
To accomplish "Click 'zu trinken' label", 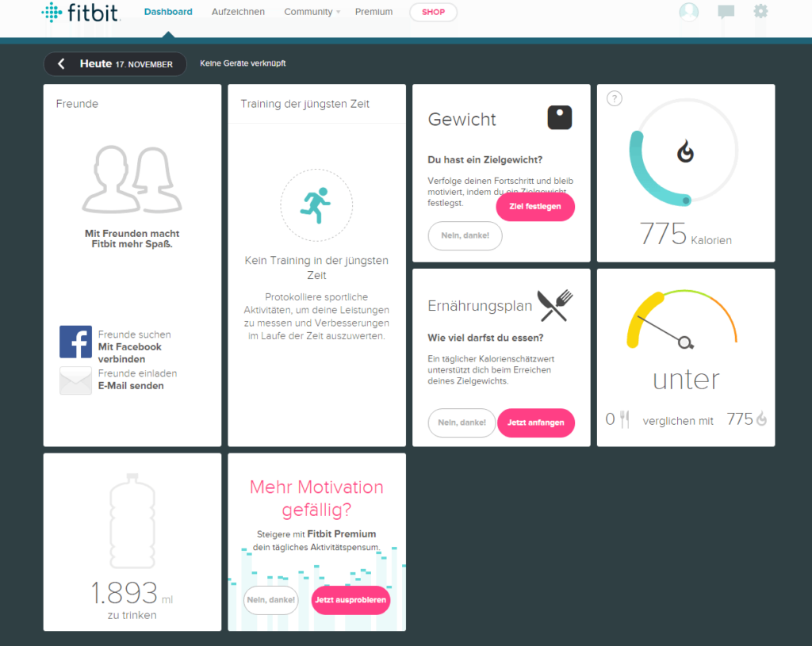I will coord(132,615).
